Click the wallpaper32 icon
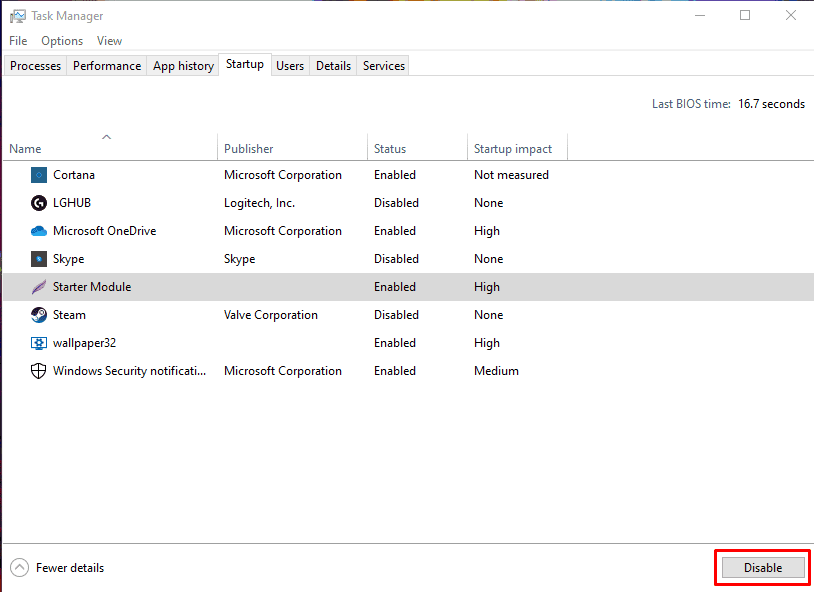The width and height of the screenshot is (814, 592). click(x=38, y=343)
